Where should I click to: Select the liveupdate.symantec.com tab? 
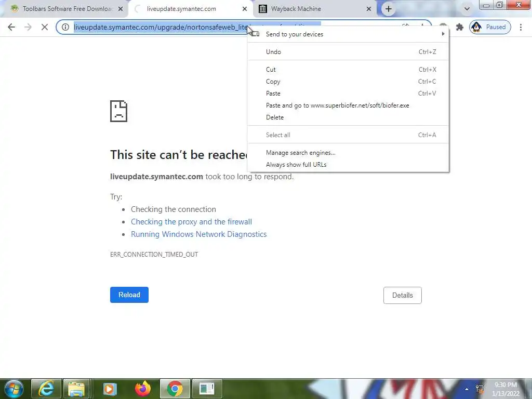pyautogui.click(x=190, y=9)
